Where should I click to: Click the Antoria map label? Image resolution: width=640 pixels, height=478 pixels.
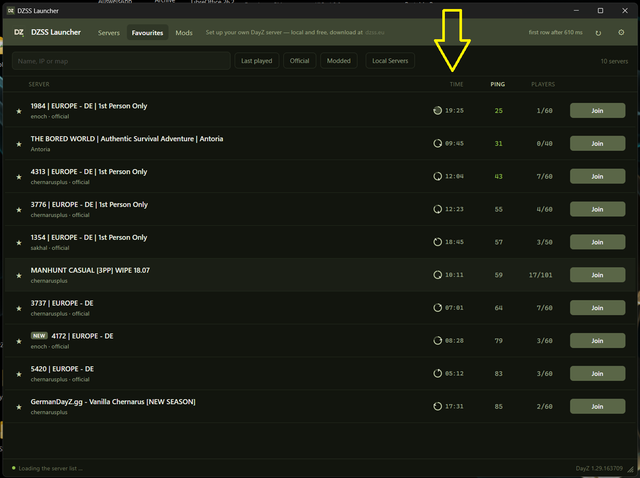pos(40,149)
